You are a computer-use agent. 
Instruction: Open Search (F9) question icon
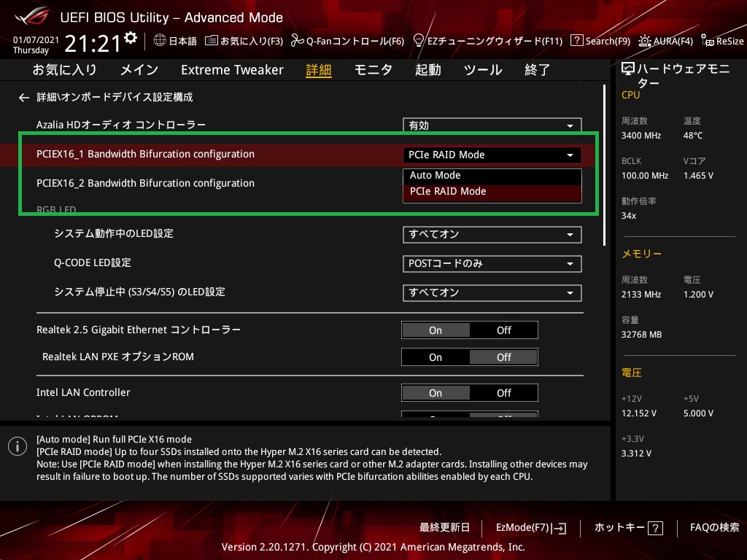[576, 41]
